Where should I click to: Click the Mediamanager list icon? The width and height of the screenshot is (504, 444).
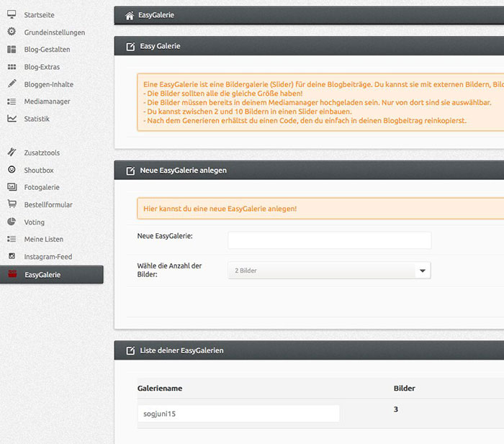[12, 101]
